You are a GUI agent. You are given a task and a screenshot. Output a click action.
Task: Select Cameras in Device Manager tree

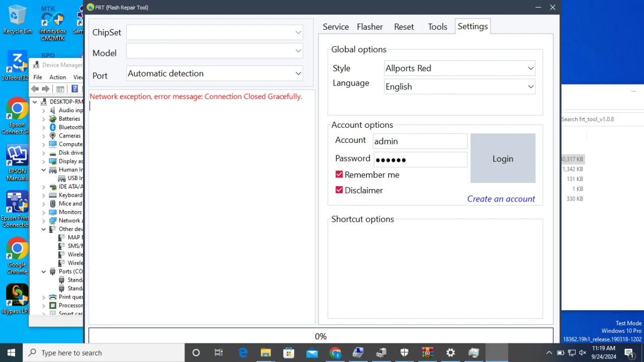[x=69, y=136]
